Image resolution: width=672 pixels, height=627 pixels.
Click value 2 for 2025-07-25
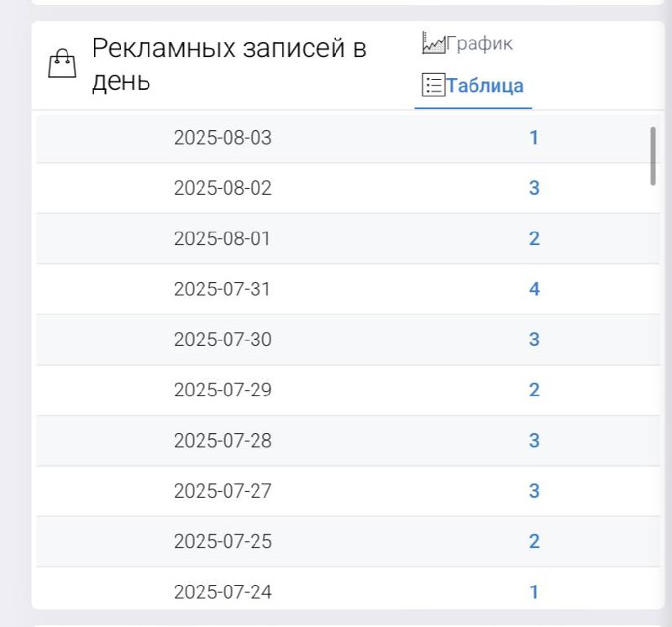[x=533, y=541]
